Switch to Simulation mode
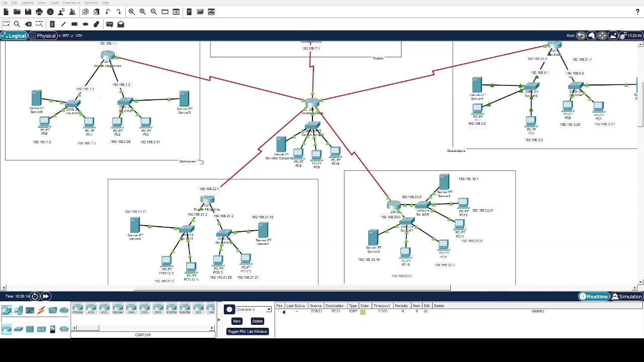Viewport: 644px width, 362px height. 626,297
